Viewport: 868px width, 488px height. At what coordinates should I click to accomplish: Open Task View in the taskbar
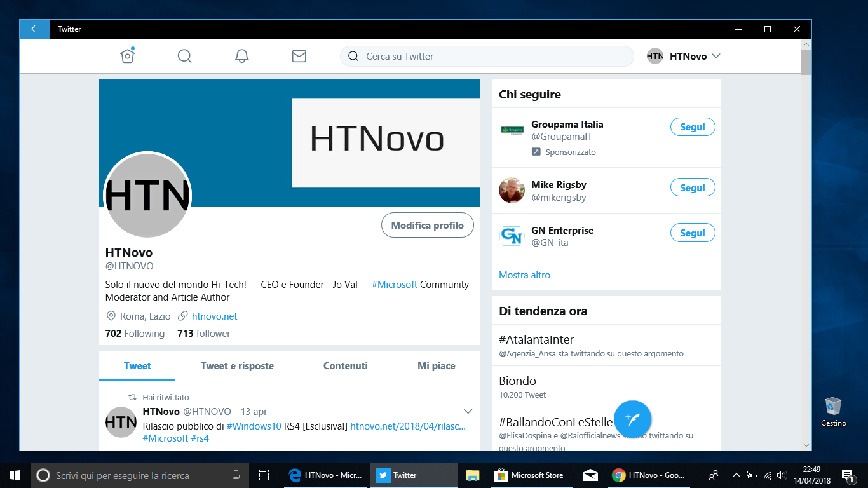tap(264, 475)
